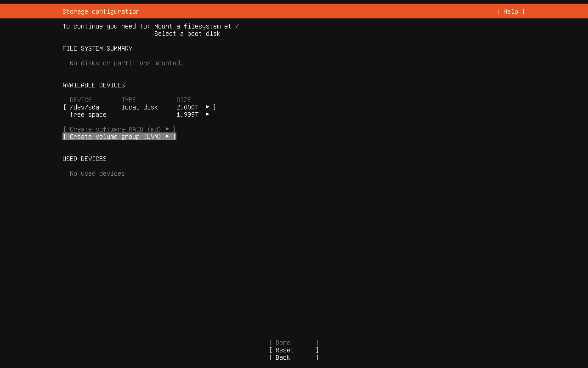Click the arrow next to 1.999T size

208,114
